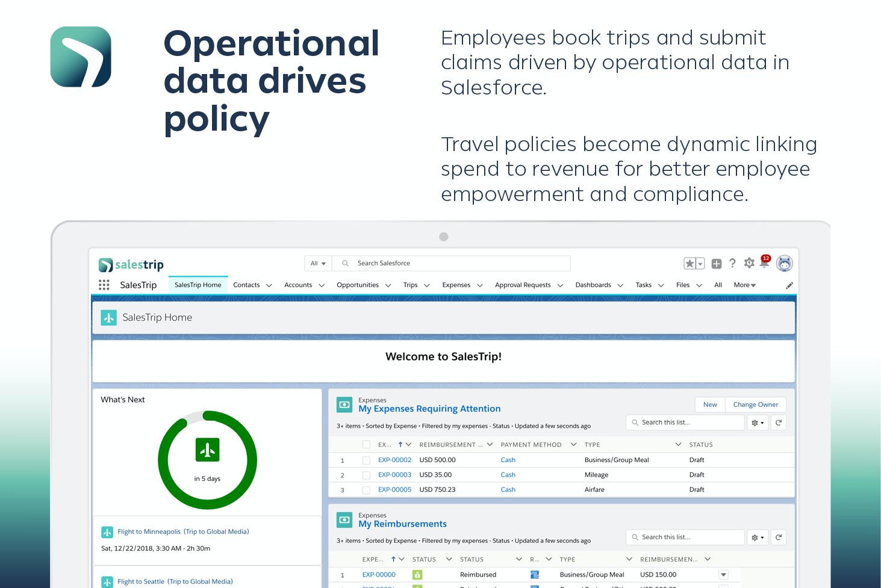Click the Flight to Seattle plane icon

coord(107,582)
